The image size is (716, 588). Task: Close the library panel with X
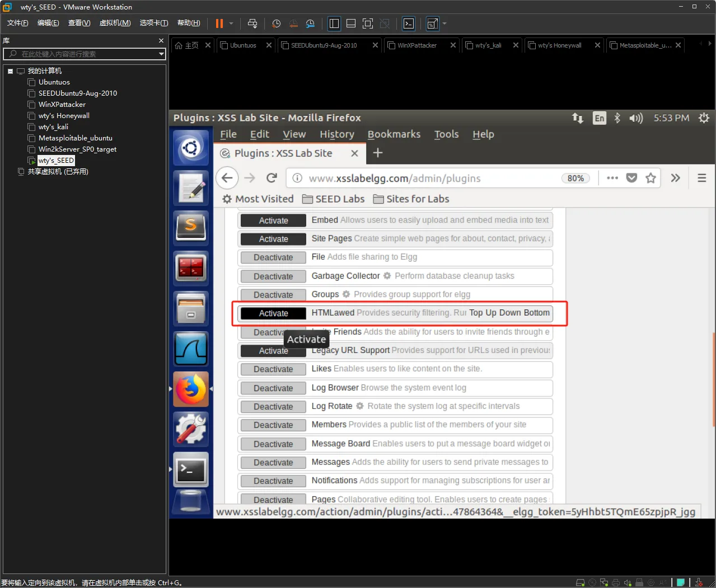161,41
